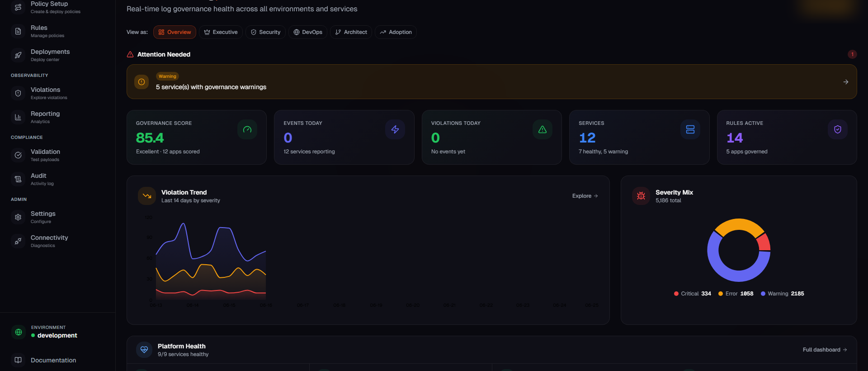Click the Platform Health heart icon
868x371 pixels.
coord(144,350)
